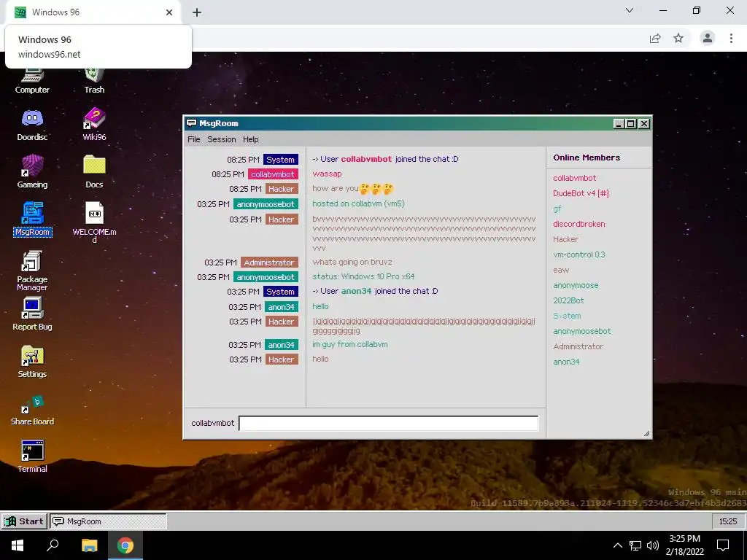Select eaw in Online Members list
This screenshot has width=747, height=560.
[x=561, y=270]
